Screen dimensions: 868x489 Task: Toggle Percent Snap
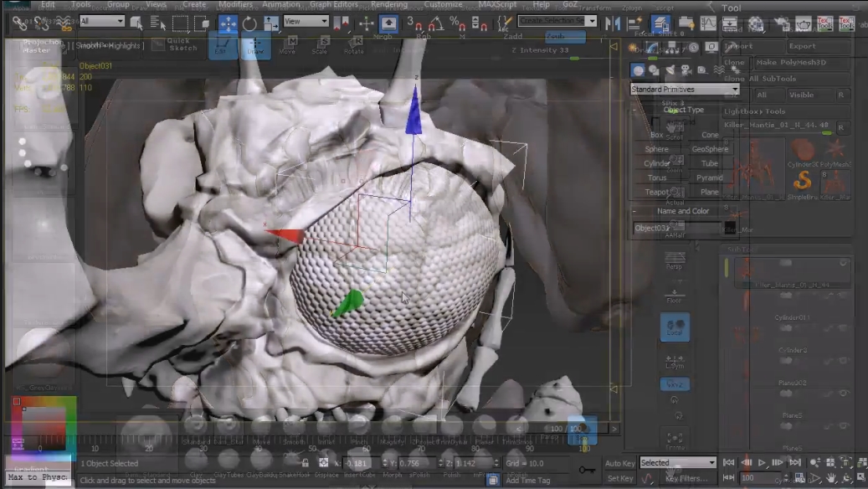(x=457, y=23)
